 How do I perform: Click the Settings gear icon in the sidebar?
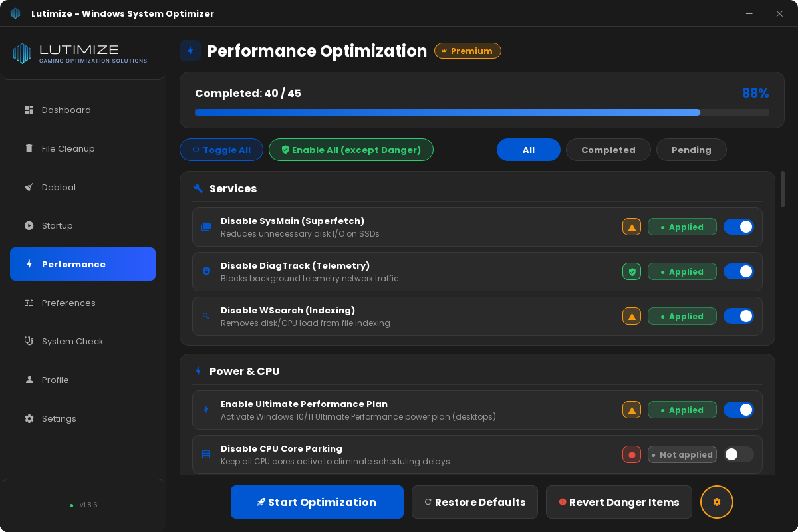[29, 418]
